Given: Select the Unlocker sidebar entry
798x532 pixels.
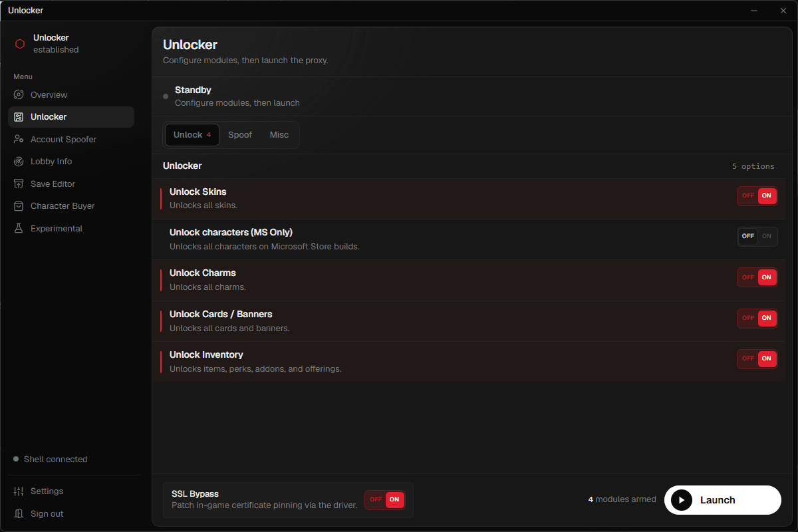Looking at the screenshot, I should click(71, 117).
